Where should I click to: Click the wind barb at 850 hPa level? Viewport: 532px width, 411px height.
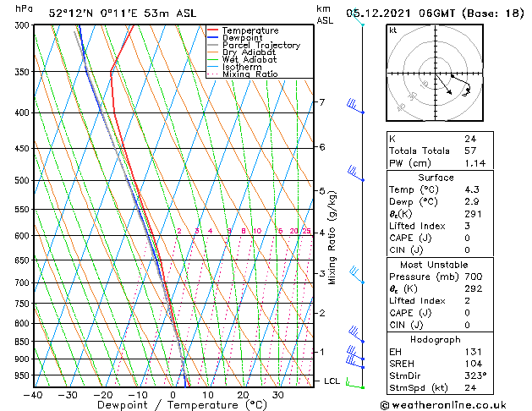pos(356,334)
